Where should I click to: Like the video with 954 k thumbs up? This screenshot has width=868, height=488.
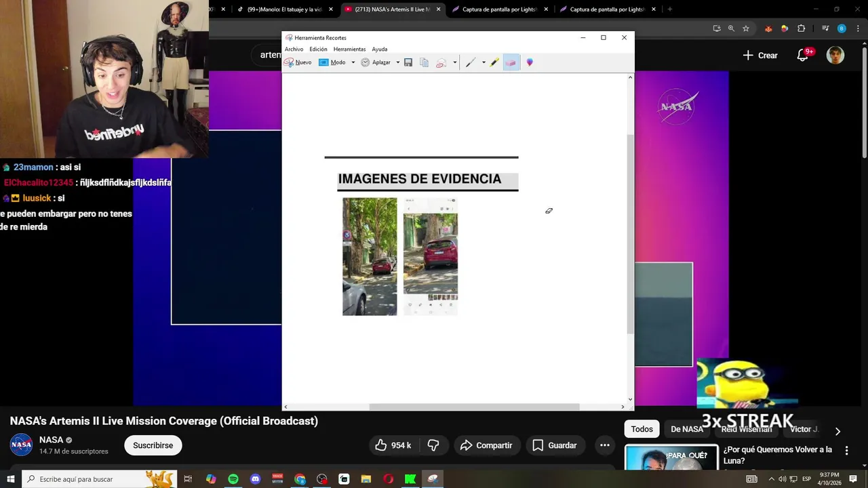(393, 445)
